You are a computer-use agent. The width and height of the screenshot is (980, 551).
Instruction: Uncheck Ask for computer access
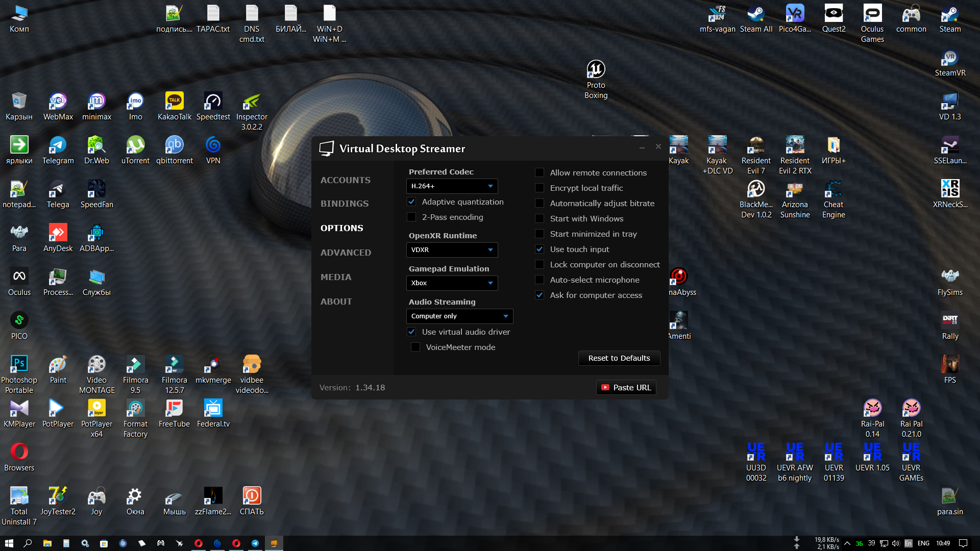pos(540,295)
